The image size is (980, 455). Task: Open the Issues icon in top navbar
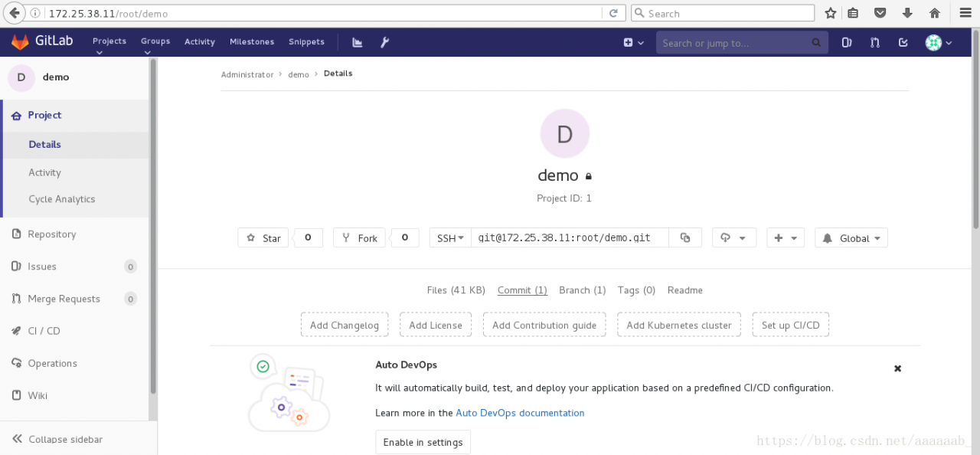click(847, 43)
